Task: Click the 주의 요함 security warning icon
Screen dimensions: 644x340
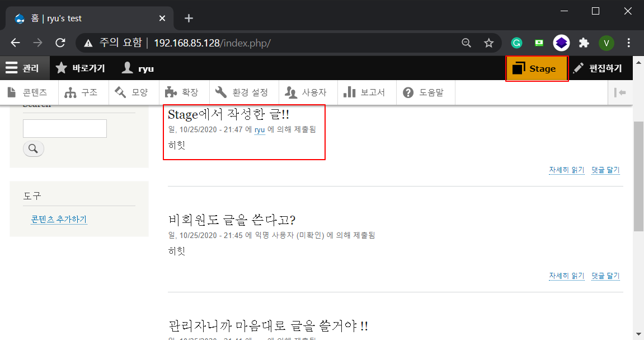Action: click(x=88, y=43)
